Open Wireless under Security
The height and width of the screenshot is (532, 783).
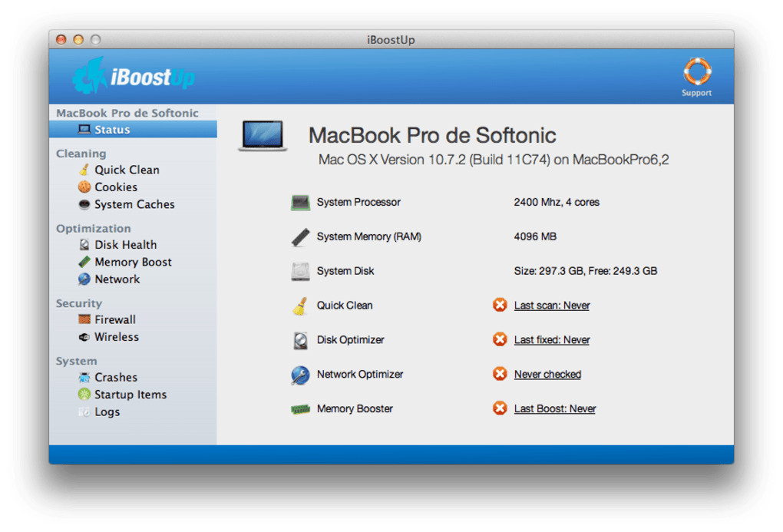click(x=117, y=337)
